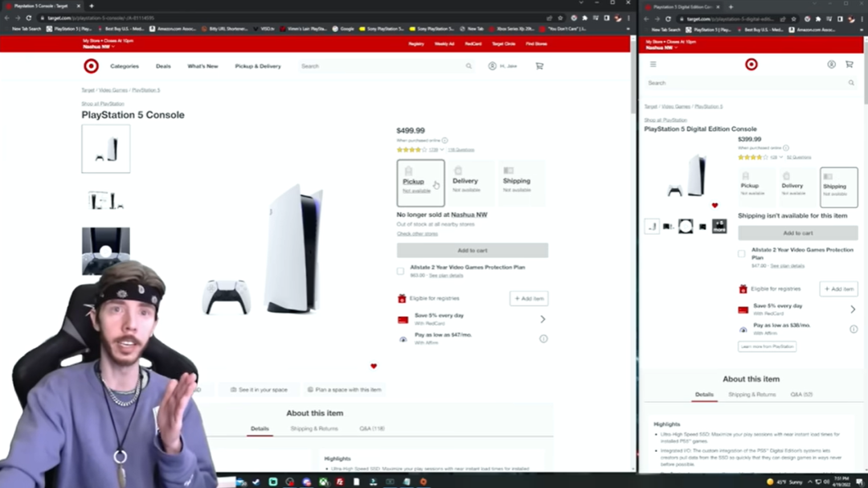Open the Save 5% every day chevron, left window
The width and height of the screenshot is (868, 488).
pos(542,319)
